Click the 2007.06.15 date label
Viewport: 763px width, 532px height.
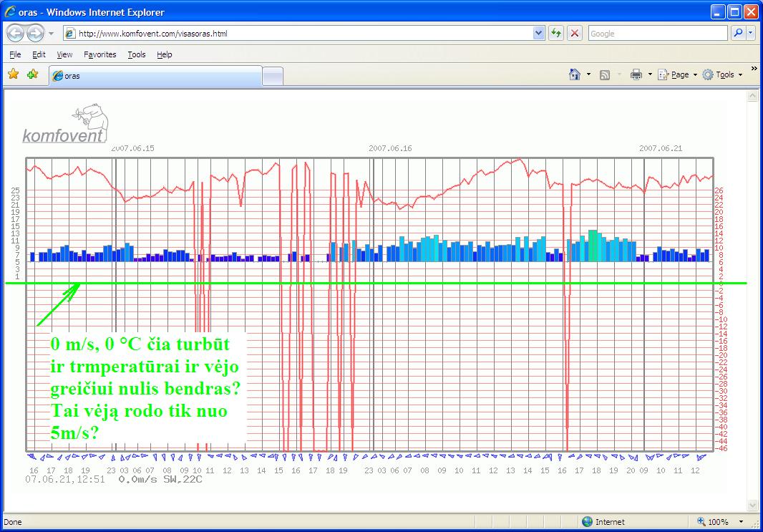pyautogui.click(x=133, y=148)
